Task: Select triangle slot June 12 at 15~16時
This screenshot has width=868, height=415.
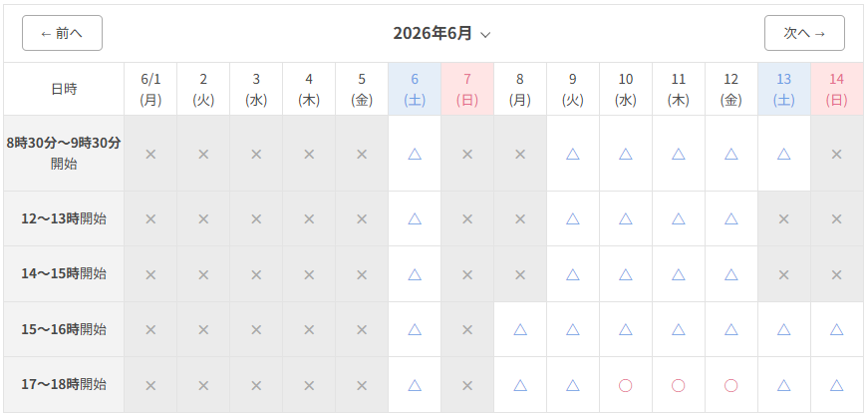Action: point(730,329)
